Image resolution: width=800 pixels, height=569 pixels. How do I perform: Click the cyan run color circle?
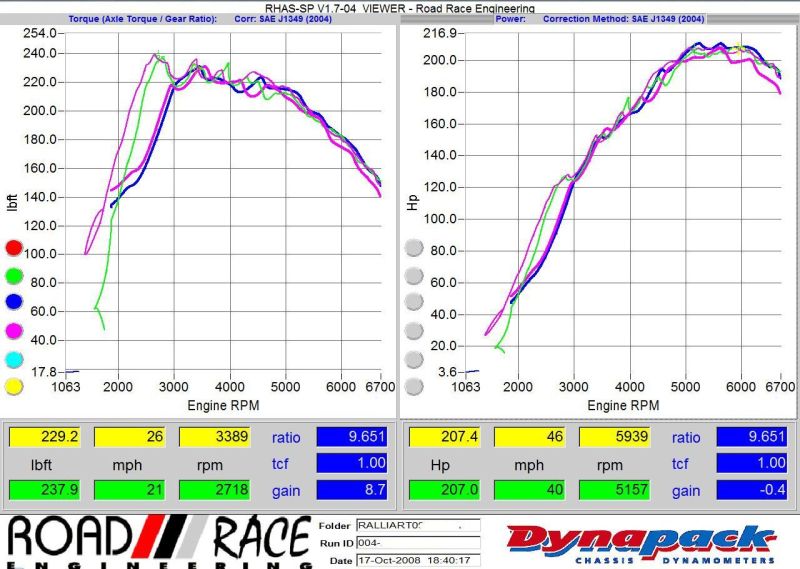pos(14,359)
